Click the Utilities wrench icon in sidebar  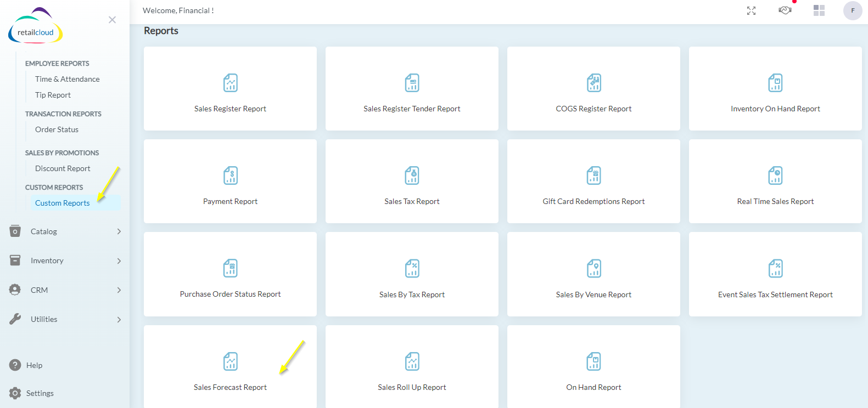pos(15,319)
